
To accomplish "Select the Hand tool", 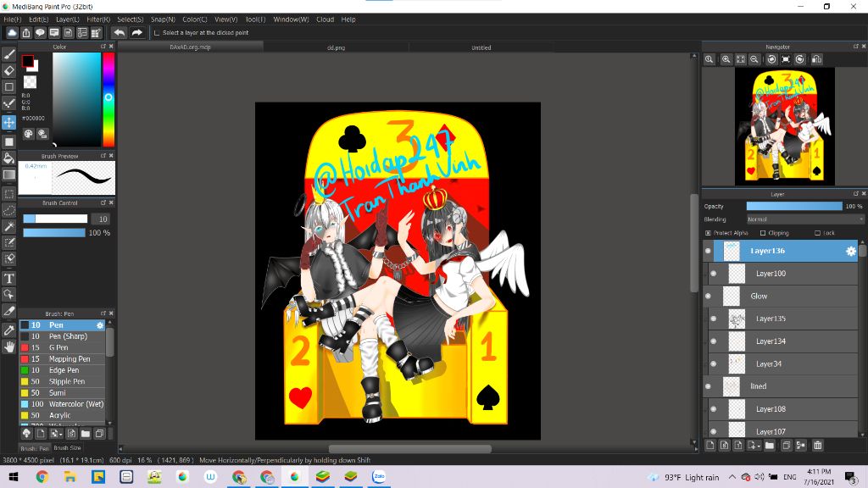I will (8, 347).
